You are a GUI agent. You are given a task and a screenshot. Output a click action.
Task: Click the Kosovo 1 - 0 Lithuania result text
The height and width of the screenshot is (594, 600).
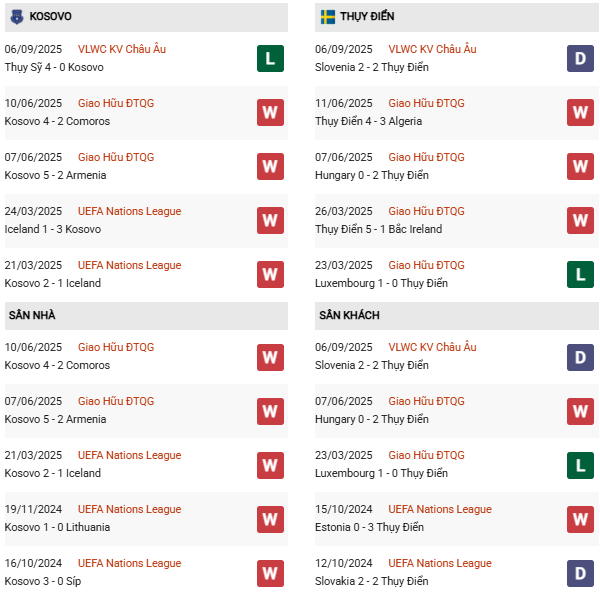coord(58,527)
